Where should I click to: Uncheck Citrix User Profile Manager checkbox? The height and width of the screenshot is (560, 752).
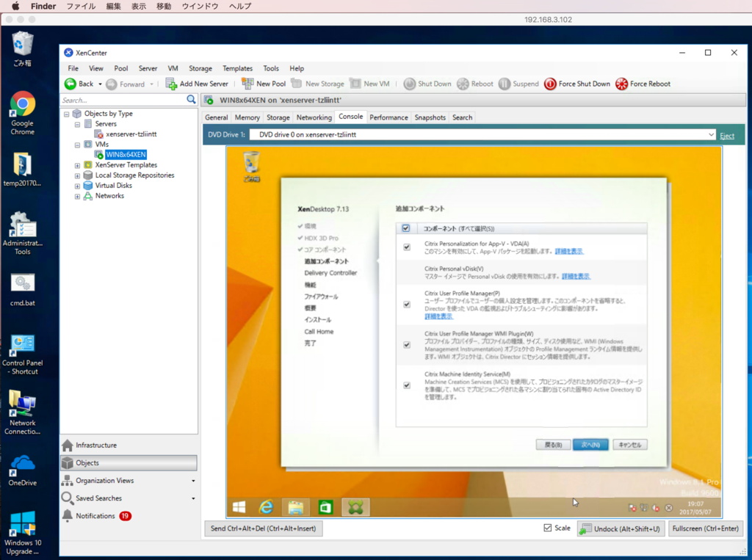coord(407,305)
